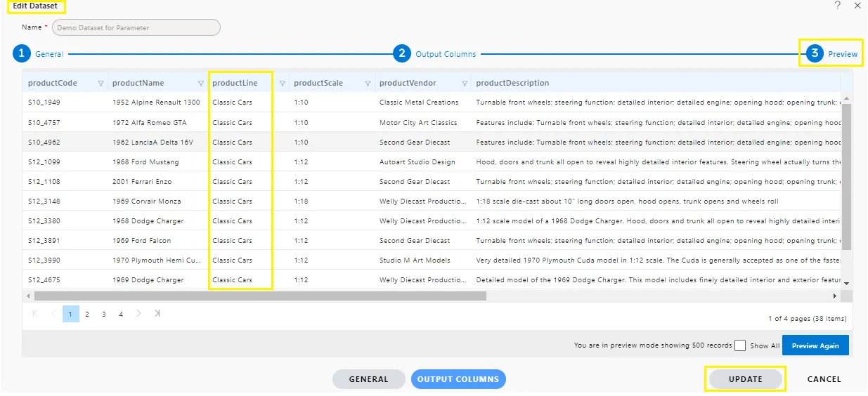Click the GENERAL bottom button
Viewport: 868px width, 396px height.
point(368,379)
